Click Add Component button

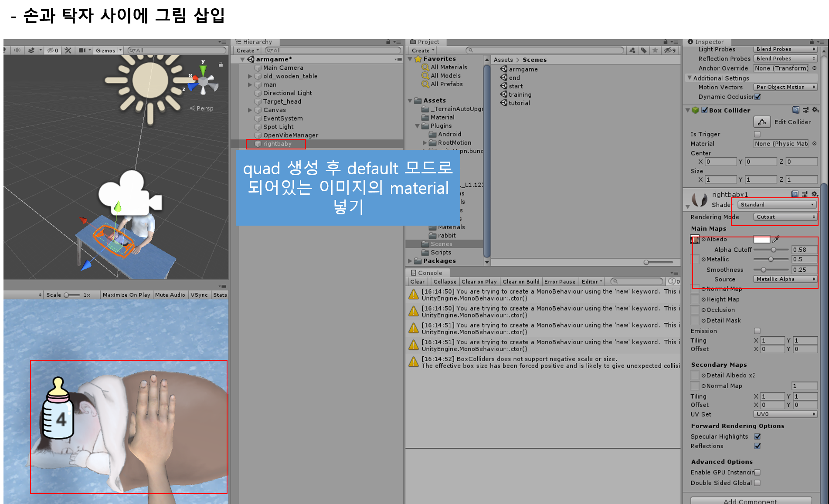751,501
